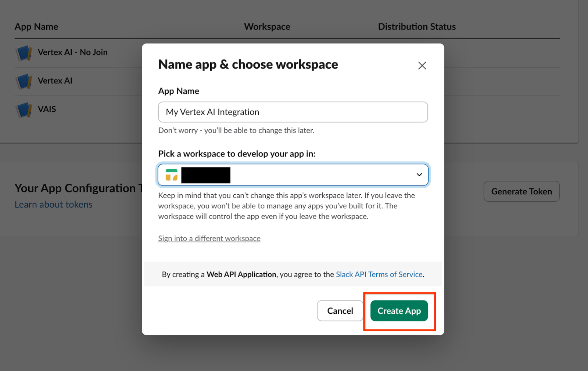Click the 'App Name' column header
This screenshot has height=371, width=588.
click(36, 27)
